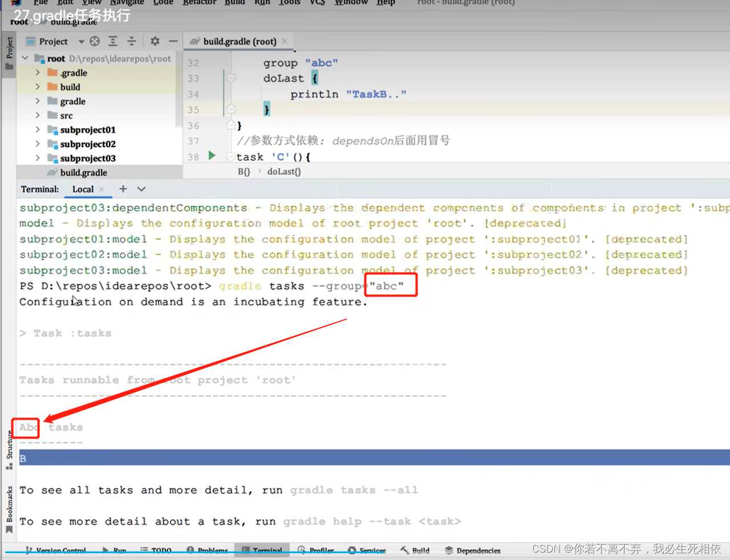
Task: Expand the gradle folder
Action: point(38,101)
